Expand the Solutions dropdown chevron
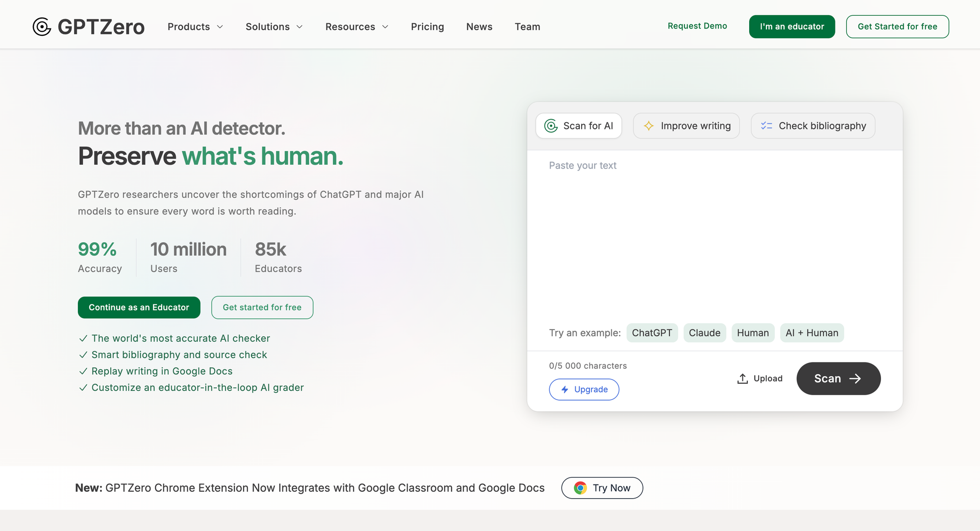This screenshot has height=531, width=980. (299, 26)
